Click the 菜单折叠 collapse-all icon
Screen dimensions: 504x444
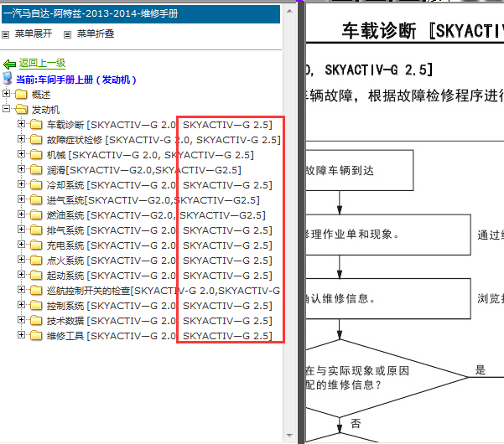(67, 34)
